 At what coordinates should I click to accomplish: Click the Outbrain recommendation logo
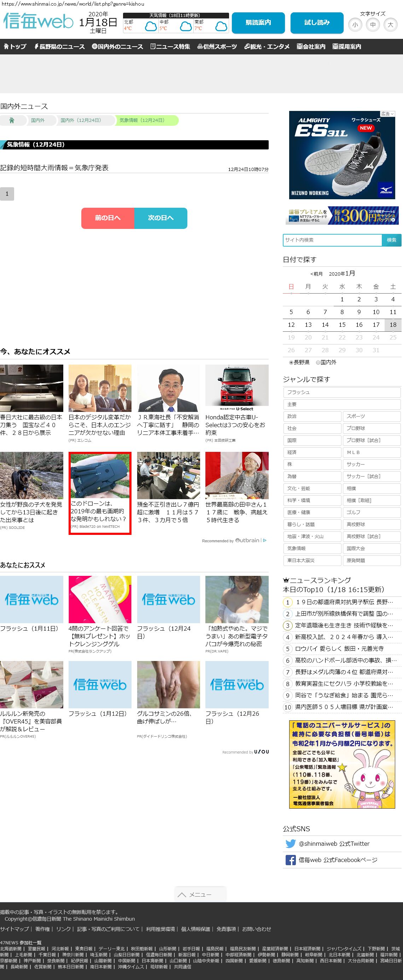point(247,540)
